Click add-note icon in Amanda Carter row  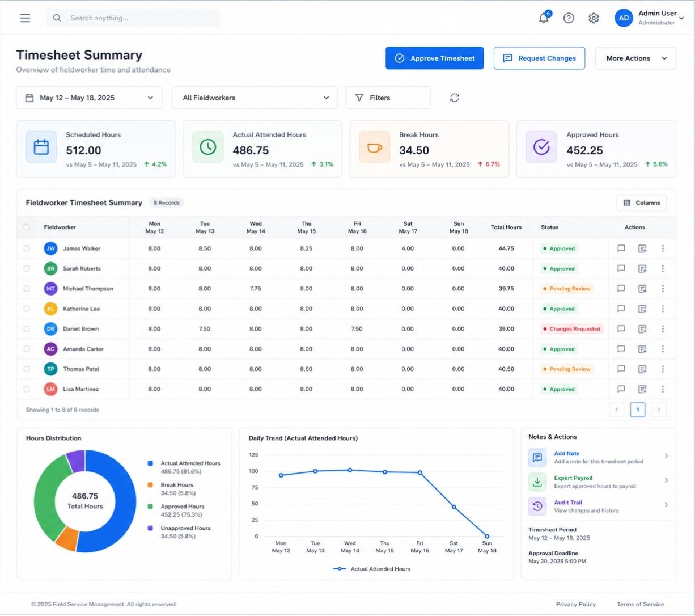(642, 349)
